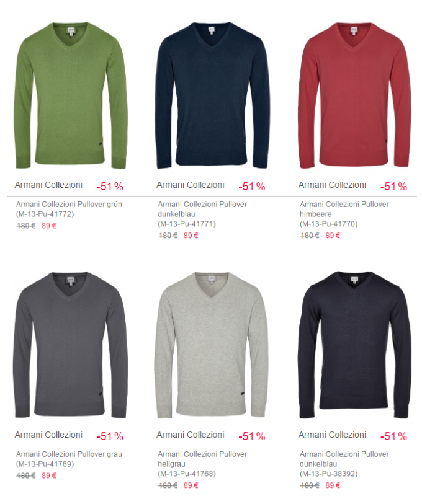Click Armani Collezioni brand above green pullover title
The height and width of the screenshot is (504, 422).
pyautogui.click(x=48, y=185)
